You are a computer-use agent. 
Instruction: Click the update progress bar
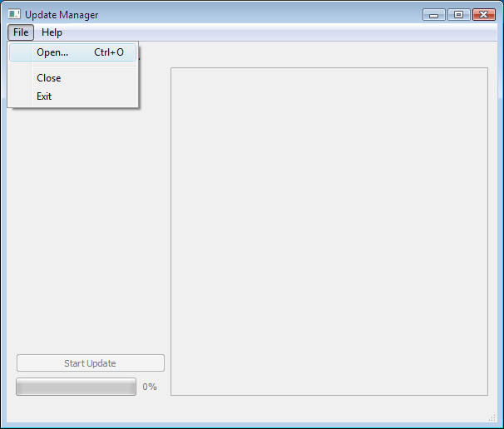76,387
